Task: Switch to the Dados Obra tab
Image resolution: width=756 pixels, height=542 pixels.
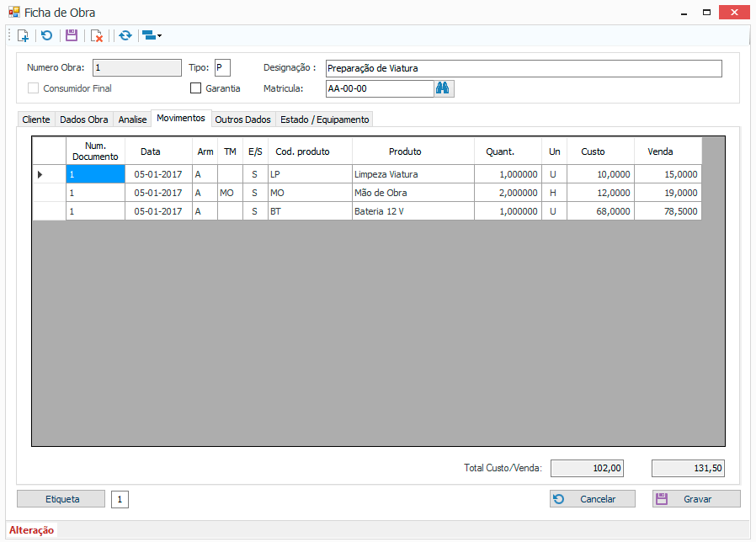Action: (84, 120)
